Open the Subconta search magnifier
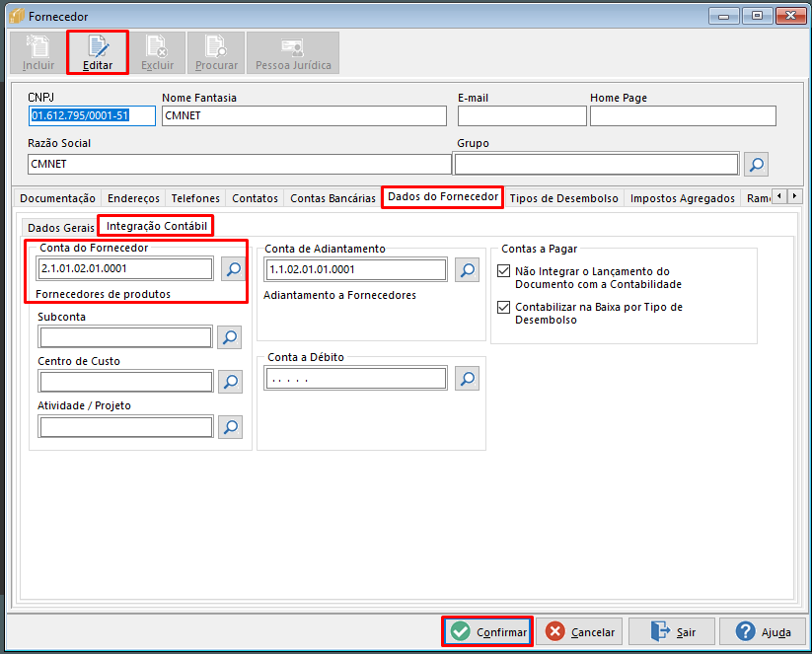This screenshot has width=812, height=654. click(x=230, y=337)
